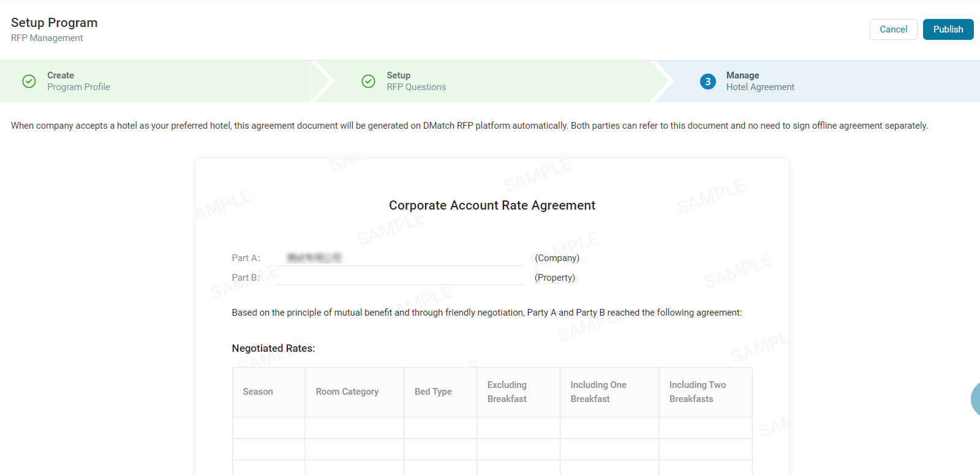Click the Part B property name field

400,278
